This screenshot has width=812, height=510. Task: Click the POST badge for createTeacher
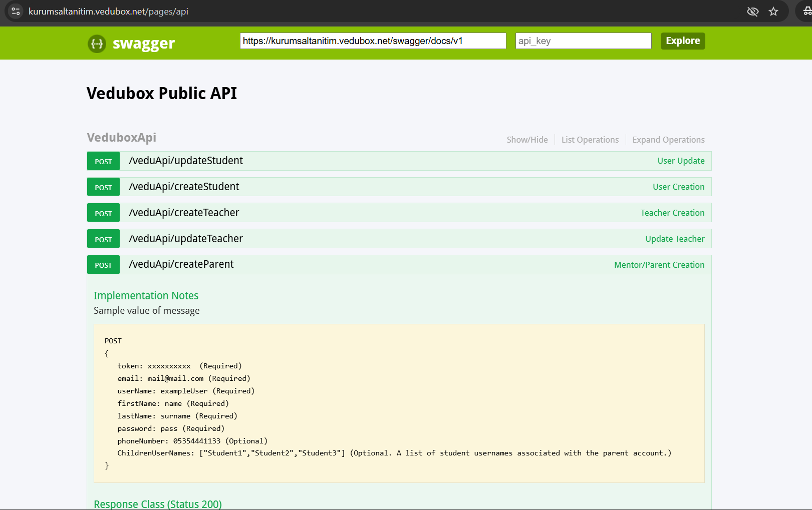tap(103, 213)
